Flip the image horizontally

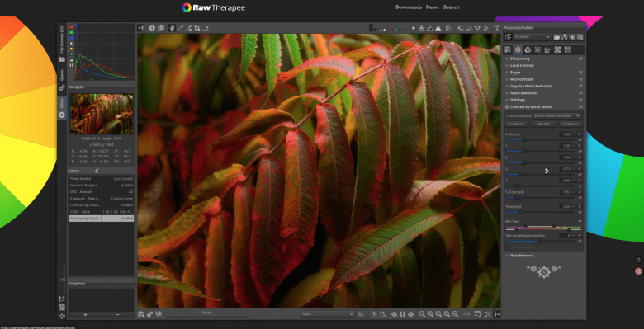point(477,28)
